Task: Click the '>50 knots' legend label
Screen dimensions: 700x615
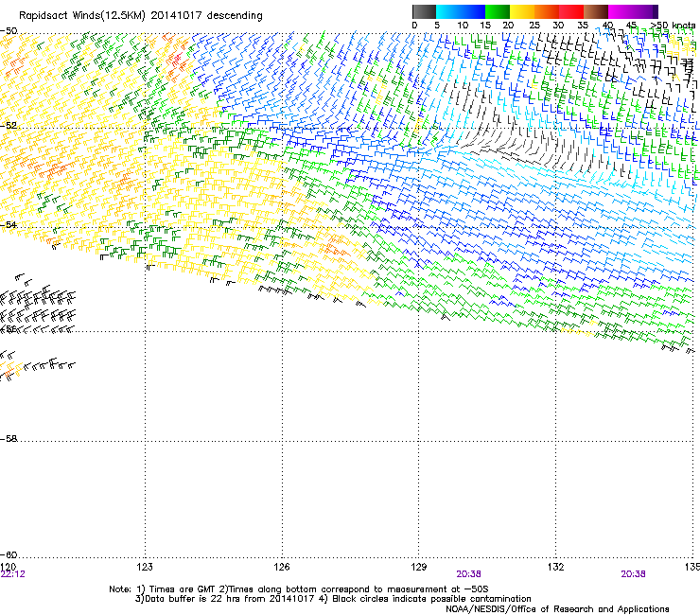Action: click(x=674, y=26)
